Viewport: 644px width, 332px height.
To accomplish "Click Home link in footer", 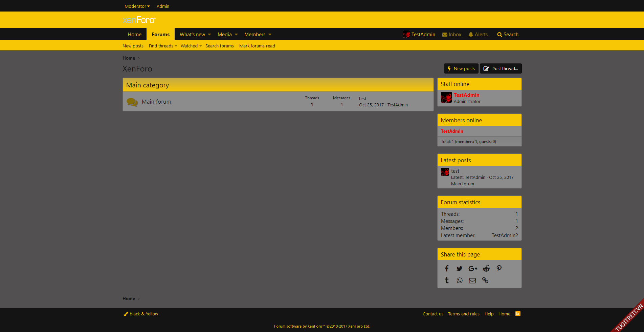I will (x=504, y=314).
